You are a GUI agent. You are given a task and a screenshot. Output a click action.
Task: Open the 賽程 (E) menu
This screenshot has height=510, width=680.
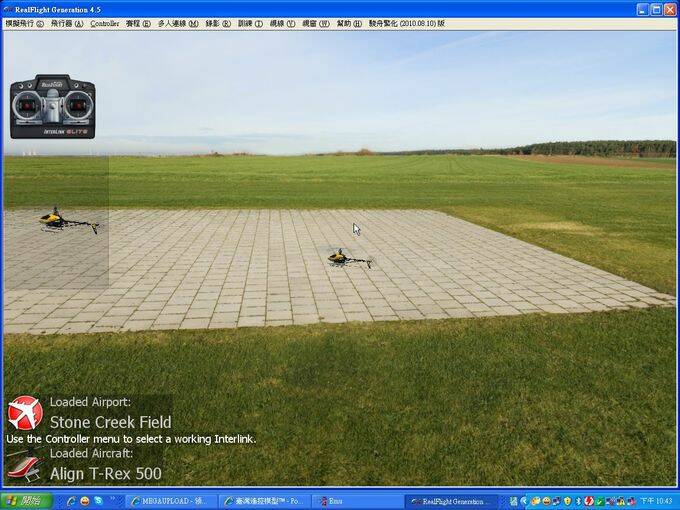click(138, 23)
